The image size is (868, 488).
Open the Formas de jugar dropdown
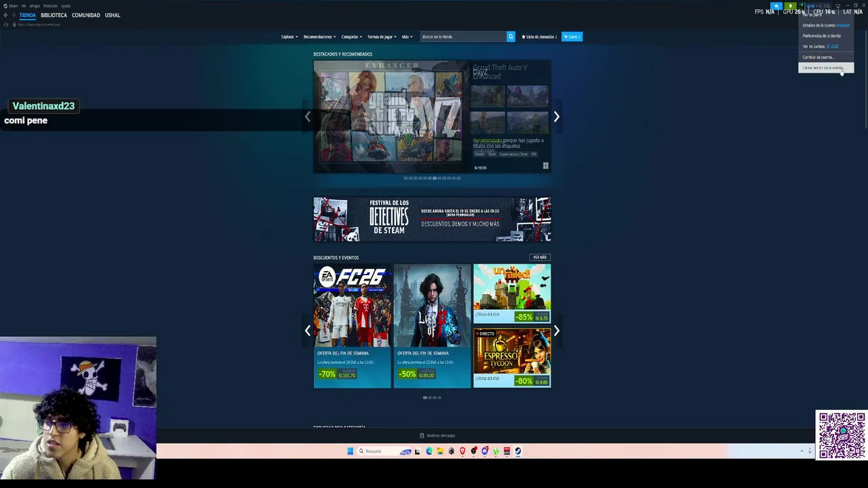382,37
